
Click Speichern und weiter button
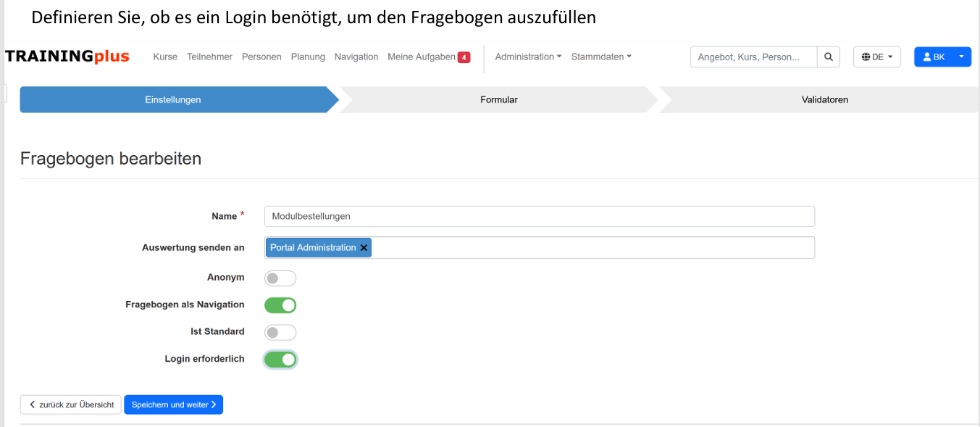click(173, 405)
